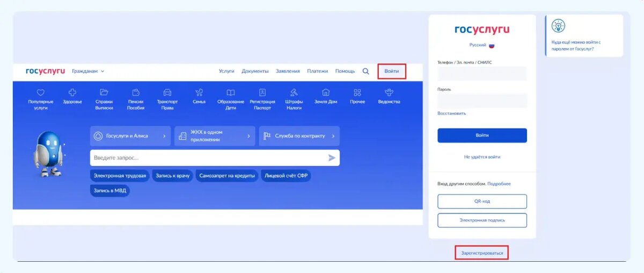
Task: Select the Самозапрет на кредиты chip
Action: [227, 176]
